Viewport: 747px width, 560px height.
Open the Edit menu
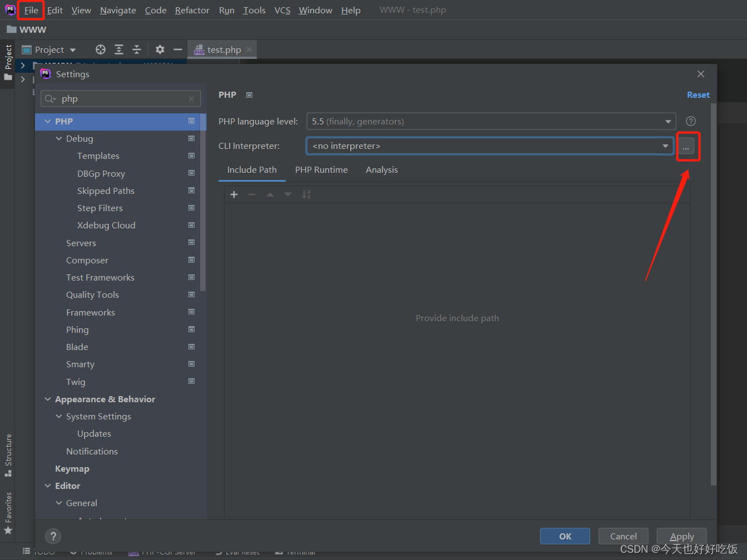pyautogui.click(x=54, y=10)
